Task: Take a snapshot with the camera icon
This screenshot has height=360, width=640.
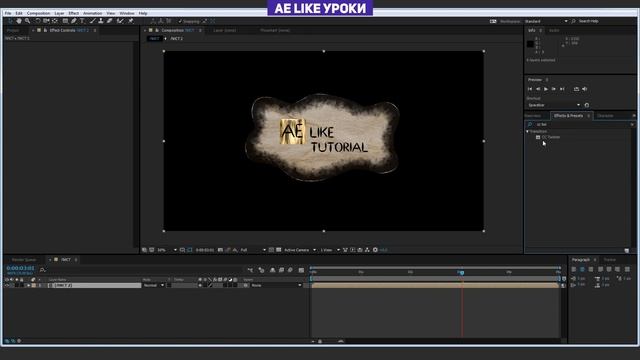Action: coord(220,250)
